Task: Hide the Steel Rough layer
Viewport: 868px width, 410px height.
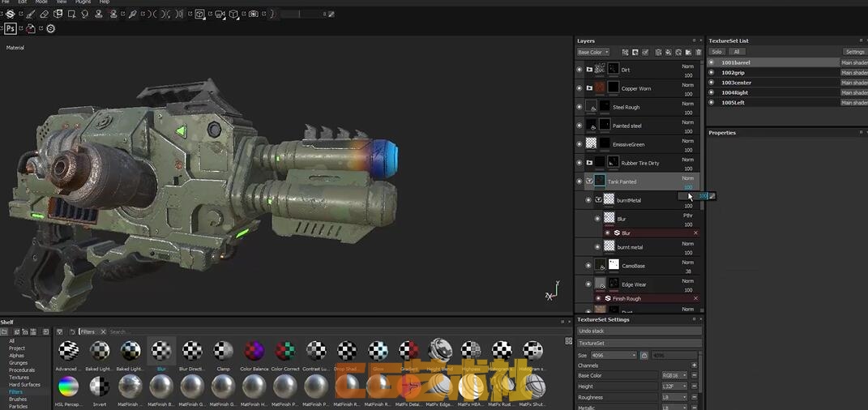Action: pyautogui.click(x=579, y=107)
